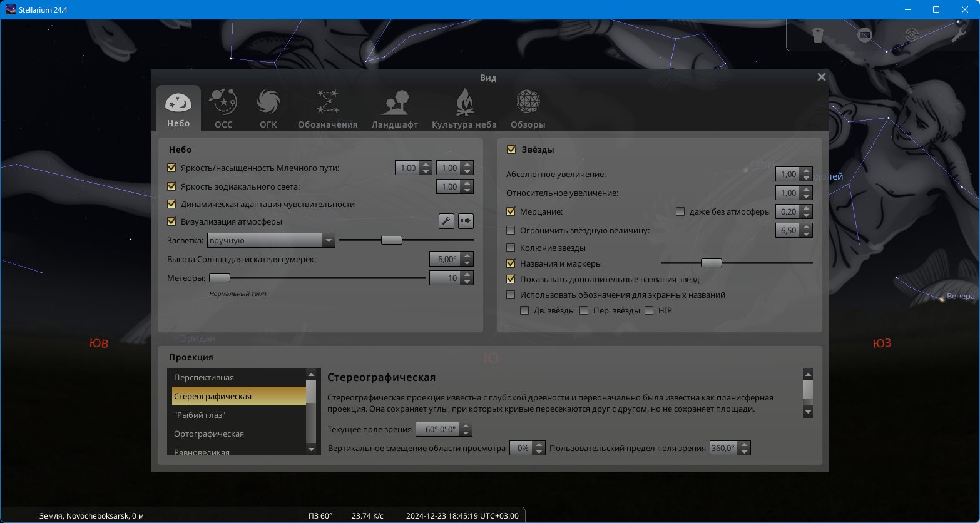Click the top-right wrench toolbar icon
Screen dimensions: 980x523
pyautogui.click(x=957, y=35)
